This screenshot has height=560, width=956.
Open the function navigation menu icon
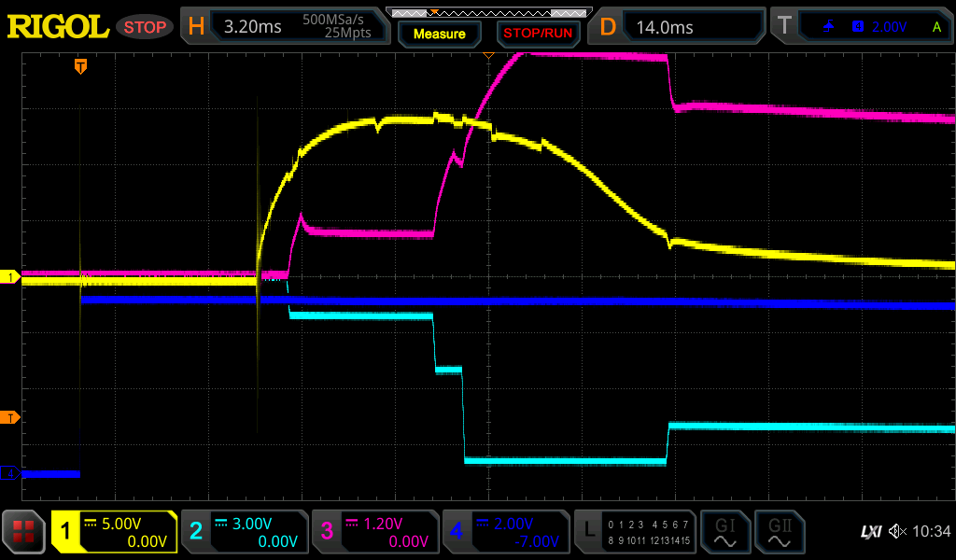pyautogui.click(x=24, y=532)
